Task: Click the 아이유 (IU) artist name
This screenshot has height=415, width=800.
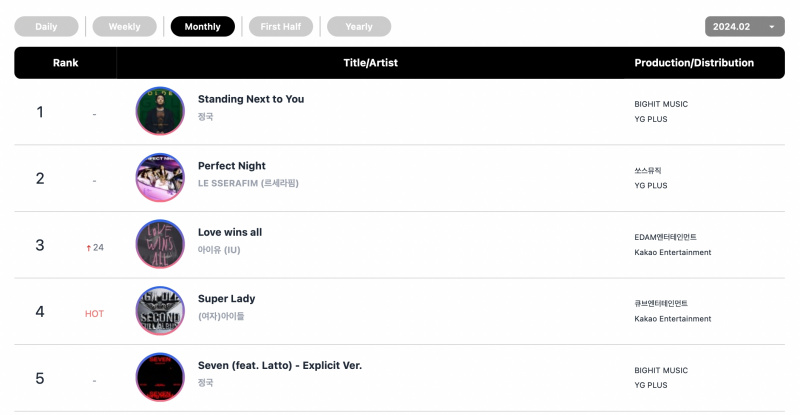Action: point(219,250)
